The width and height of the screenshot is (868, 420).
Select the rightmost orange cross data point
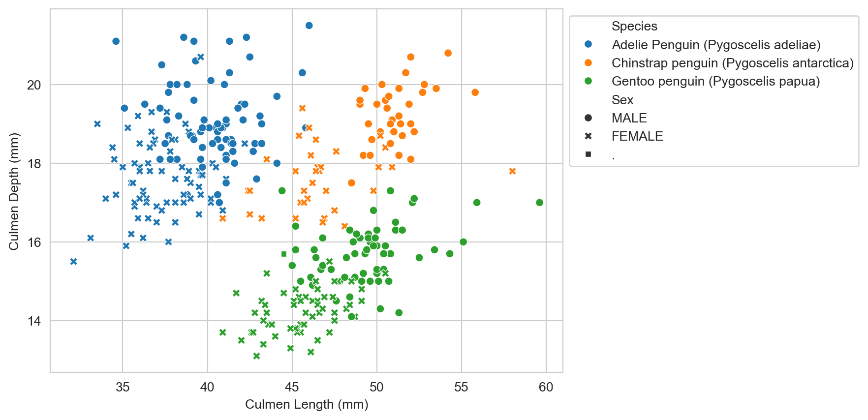[512, 171]
